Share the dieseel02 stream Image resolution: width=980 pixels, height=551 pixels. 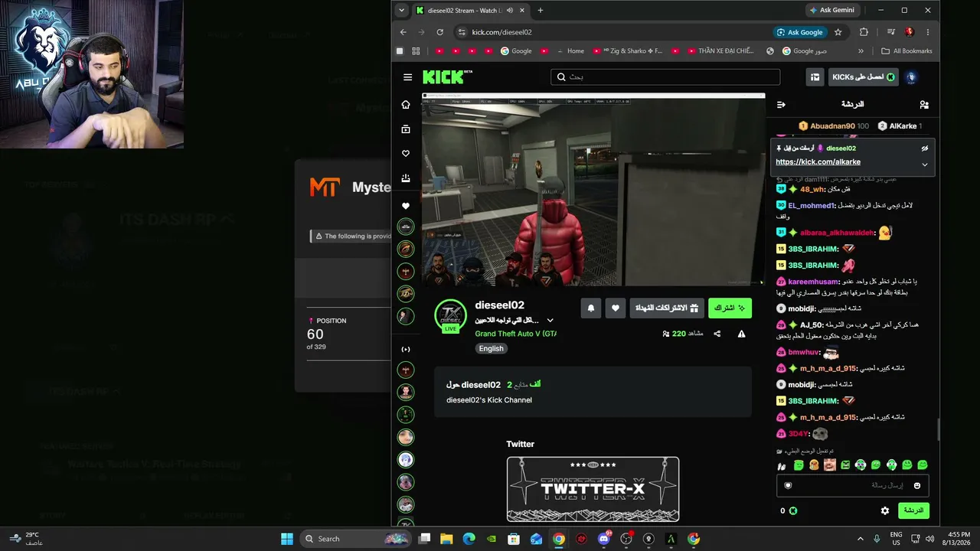tap(717, 334)
